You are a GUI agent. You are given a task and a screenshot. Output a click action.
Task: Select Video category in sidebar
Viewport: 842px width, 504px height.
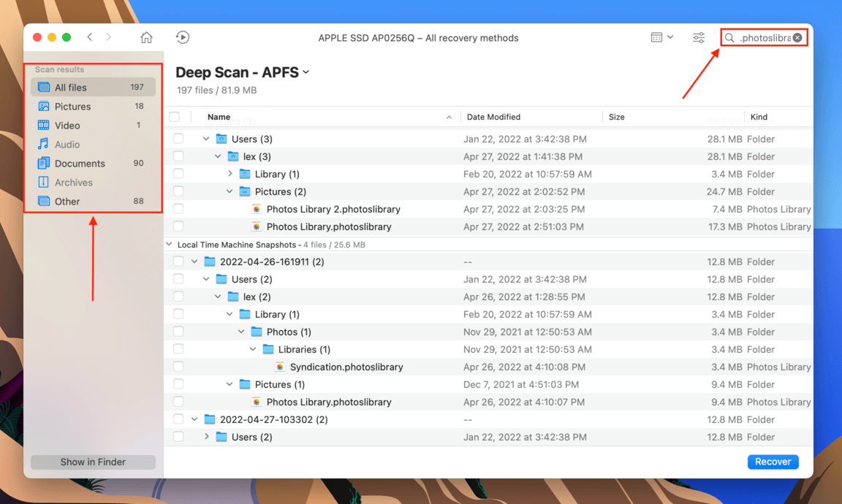point(93,125)
